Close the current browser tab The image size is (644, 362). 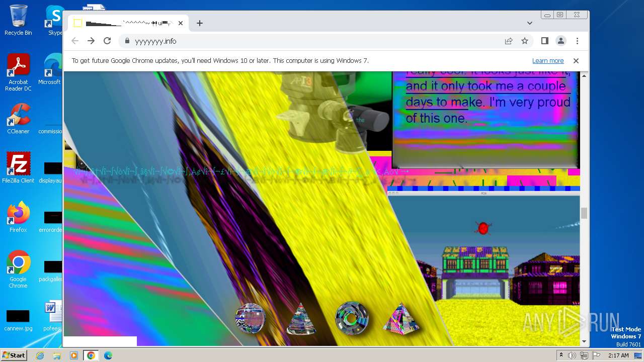(x=181, y=23)
